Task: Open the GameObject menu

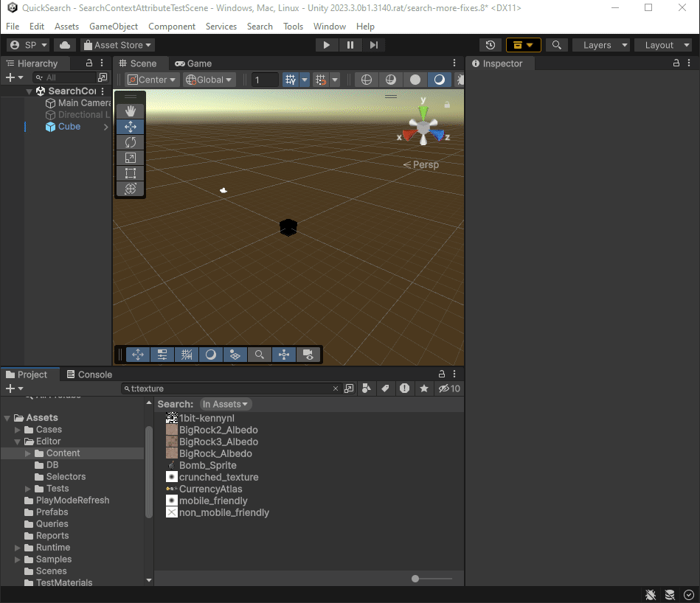Action: coord(114,26)
